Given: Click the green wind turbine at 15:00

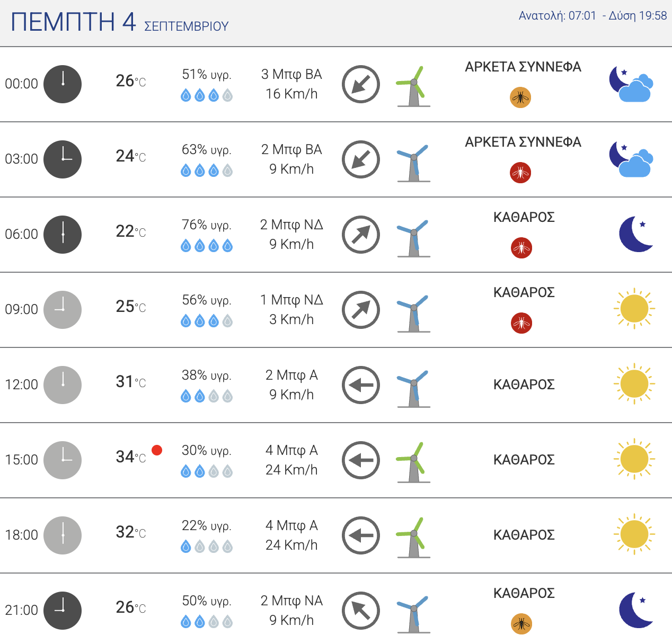Looking at the screenshot, I should pyautogui.click(x=413, y=462).
